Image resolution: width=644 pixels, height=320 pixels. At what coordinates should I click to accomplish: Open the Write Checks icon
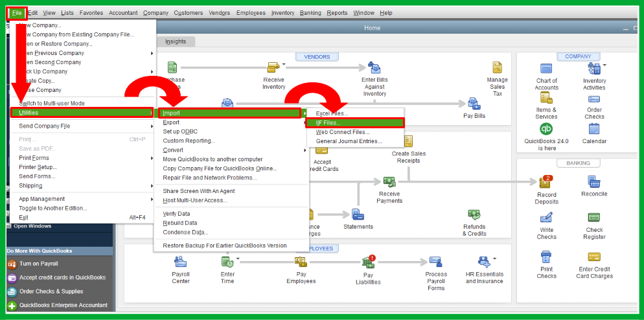coord(546,217)
